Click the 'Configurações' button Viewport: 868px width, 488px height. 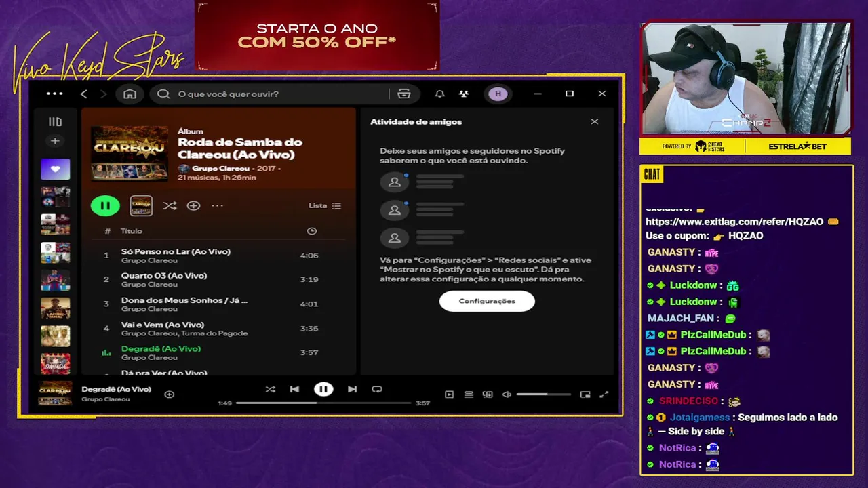coord(487,301)
